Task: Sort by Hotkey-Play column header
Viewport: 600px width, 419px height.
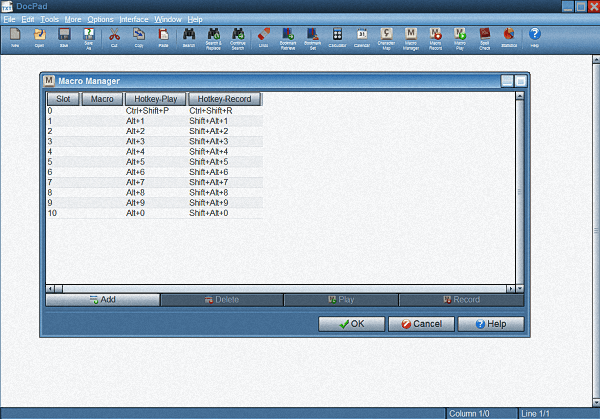Action: (155, 99)
